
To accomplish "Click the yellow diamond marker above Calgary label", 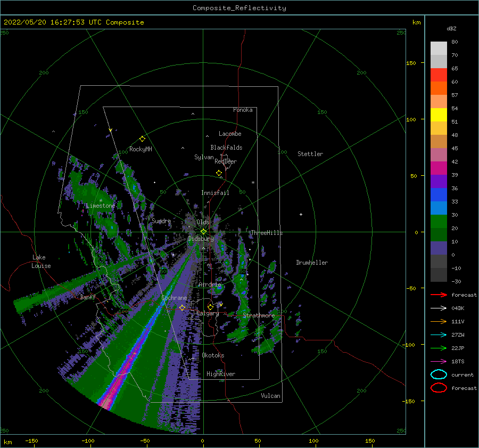I will [x=210, y=307].
